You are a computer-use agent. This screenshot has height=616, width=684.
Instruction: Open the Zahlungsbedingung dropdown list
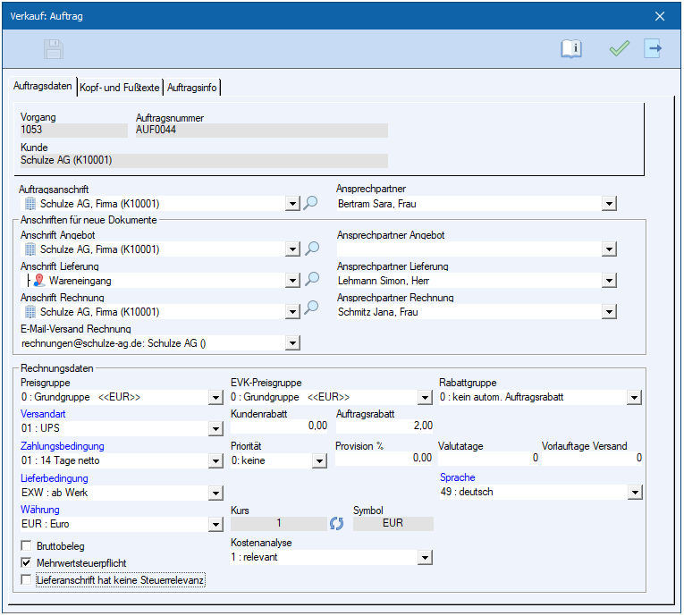click(x=215, y=460)
